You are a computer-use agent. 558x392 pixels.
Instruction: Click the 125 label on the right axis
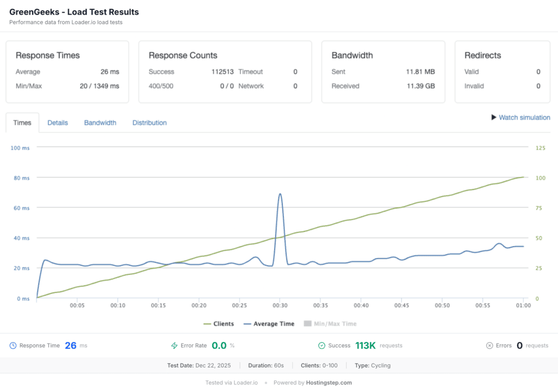[x=540, y=148]
